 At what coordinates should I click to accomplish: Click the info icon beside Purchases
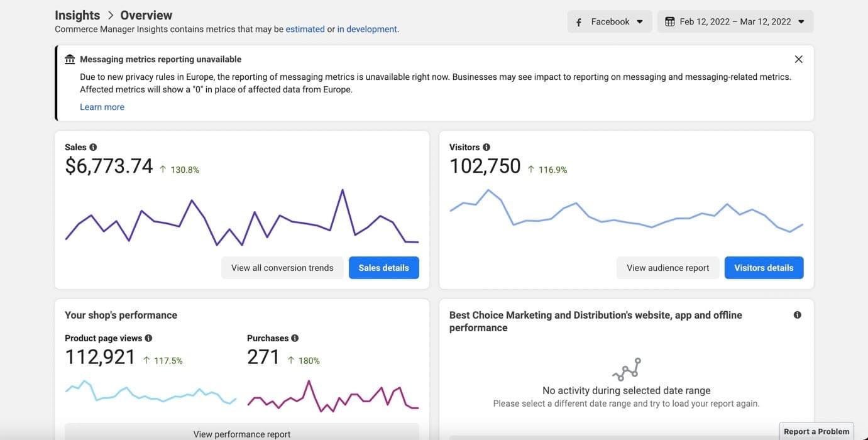(295, 338)
